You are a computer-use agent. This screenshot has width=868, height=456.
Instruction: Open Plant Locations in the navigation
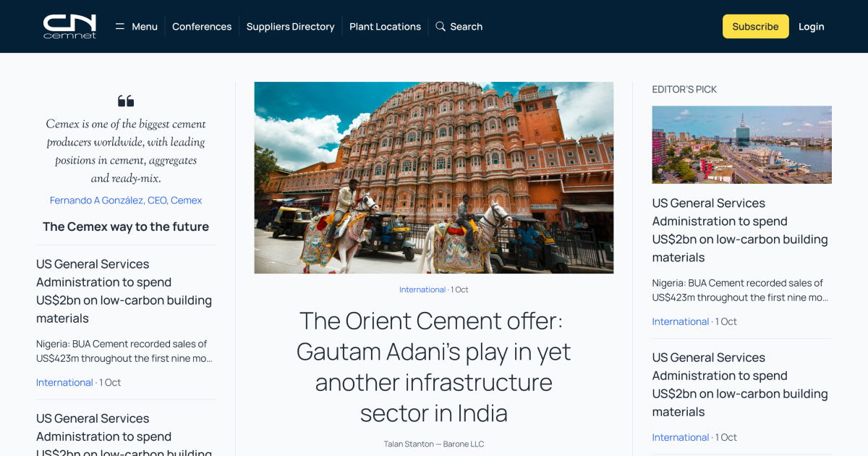coord(385,27)
